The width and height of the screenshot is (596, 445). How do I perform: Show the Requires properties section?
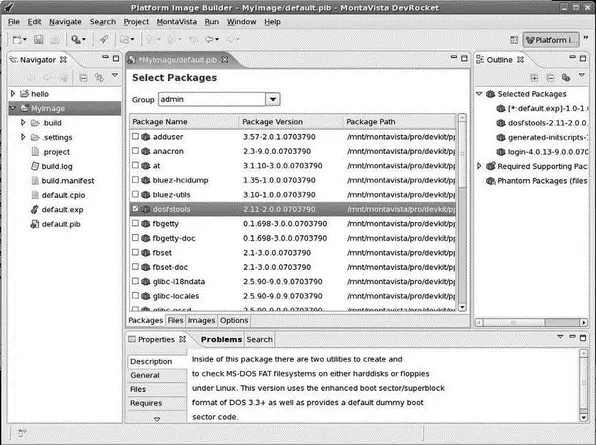(x=157, y=403)
